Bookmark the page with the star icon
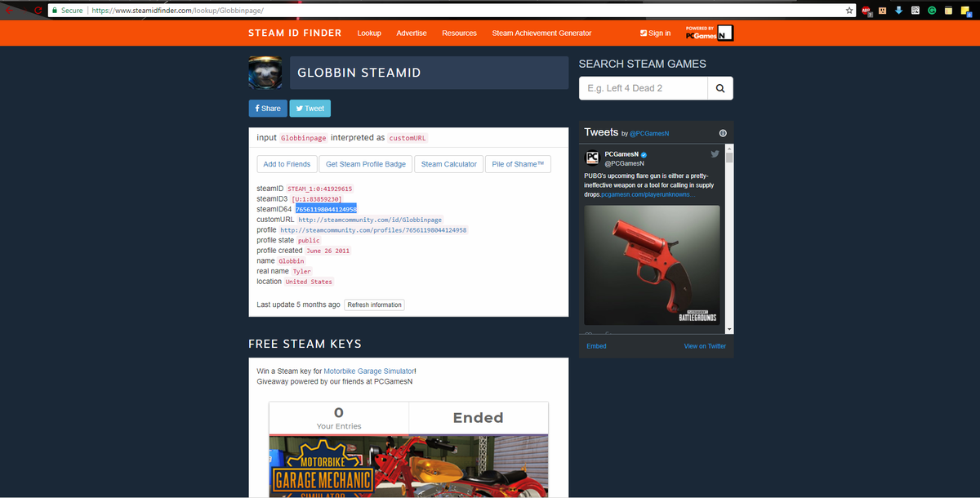The height and width of the screenshot is (498, 980). 848,11
